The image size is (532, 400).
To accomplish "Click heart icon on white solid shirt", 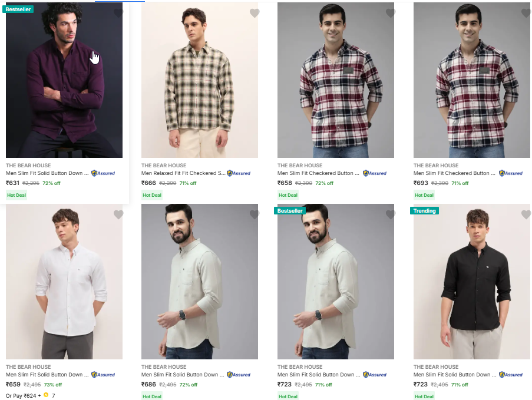I will tap(118, 214).
